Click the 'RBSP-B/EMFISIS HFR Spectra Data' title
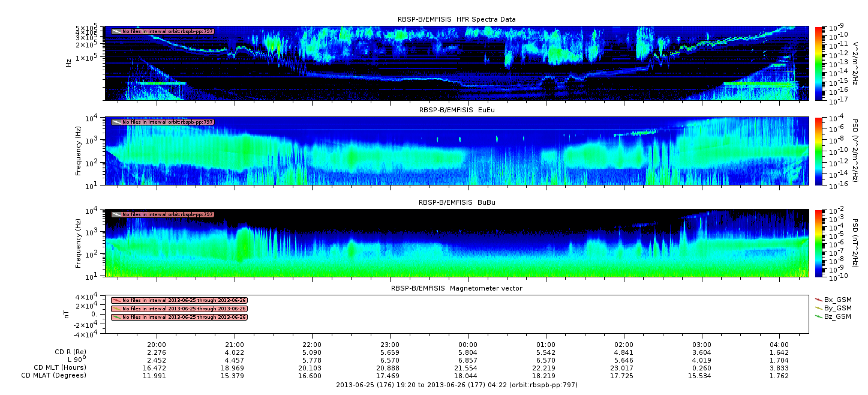868x395 pixels. [x=456, y=19]
